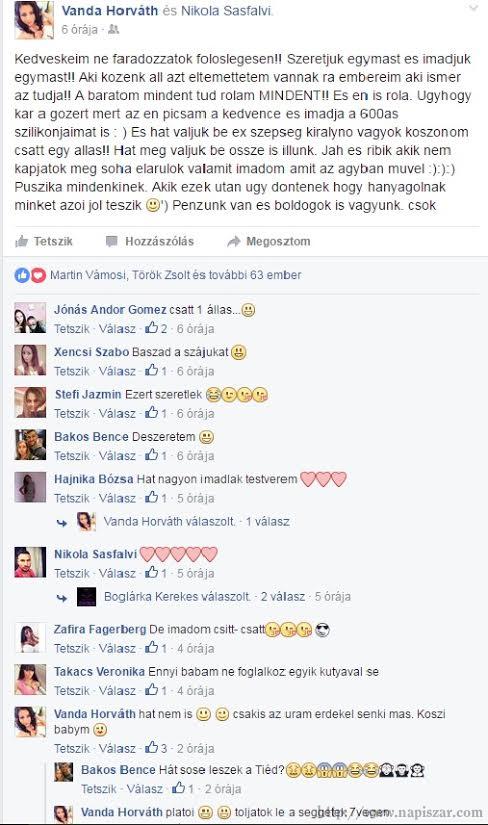Click the Megosztom share arrow icon
488x825 pixels.
(234, 242)
